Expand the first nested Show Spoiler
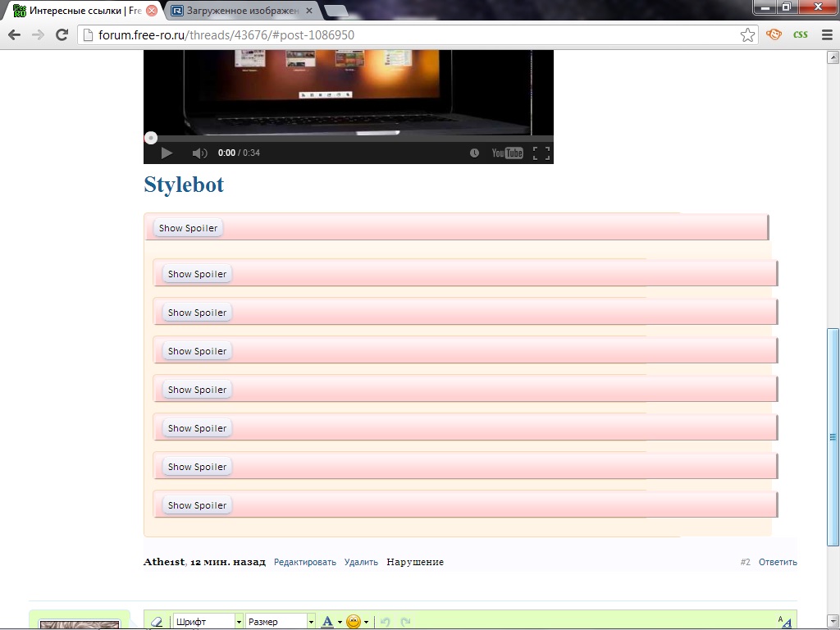 coord(197,274)
